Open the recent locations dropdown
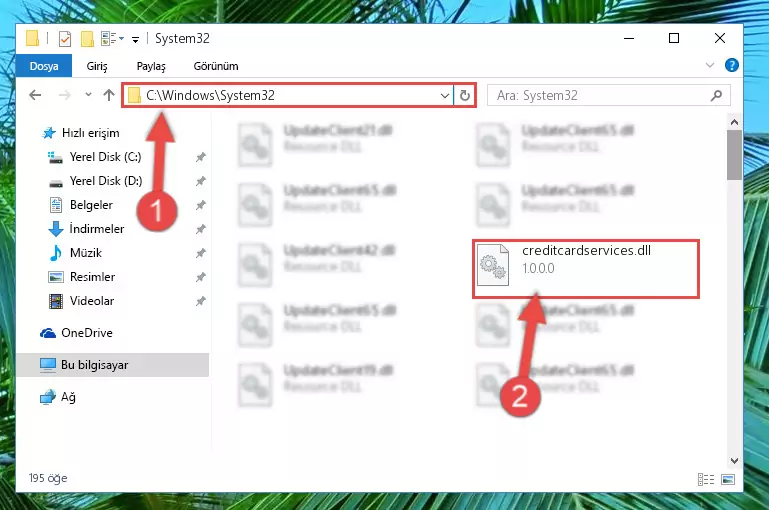The width and height of the screenshot is (769, 510). [88, 94]
